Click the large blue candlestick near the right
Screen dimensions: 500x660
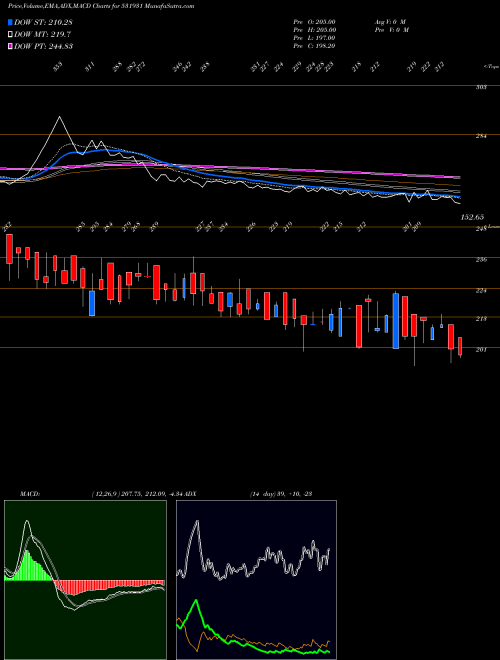(396, 321)
